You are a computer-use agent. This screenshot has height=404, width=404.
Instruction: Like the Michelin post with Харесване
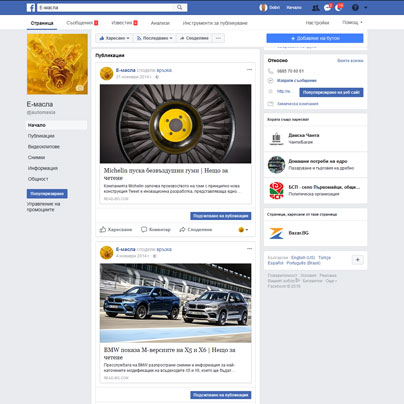(116, 230)
